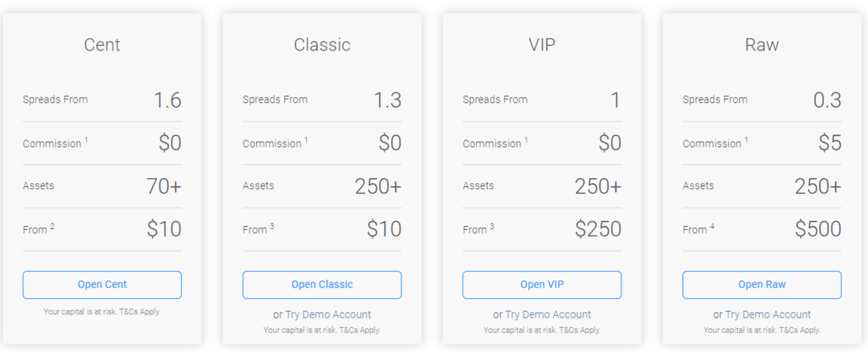Screen dimensions: 868x352
Task: Click footnote 1 beside Commission on Cent
Action: click(86, 139)
